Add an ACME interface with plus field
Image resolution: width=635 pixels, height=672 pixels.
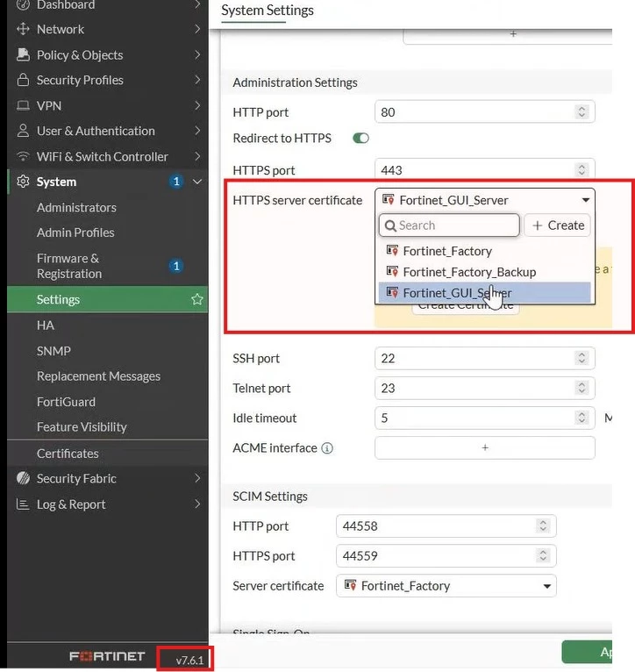[x=485, y=448]
